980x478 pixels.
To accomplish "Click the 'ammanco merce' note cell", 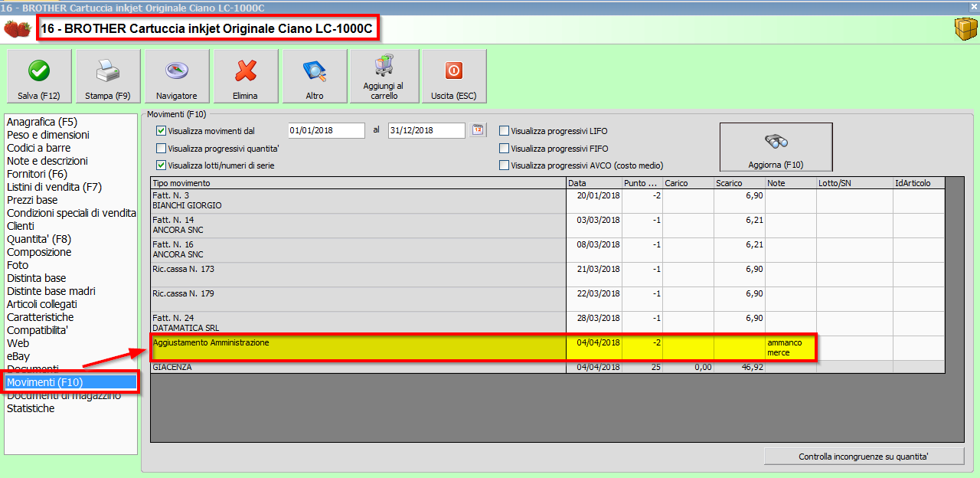I will pyautogui.click(x=791, y=348).
